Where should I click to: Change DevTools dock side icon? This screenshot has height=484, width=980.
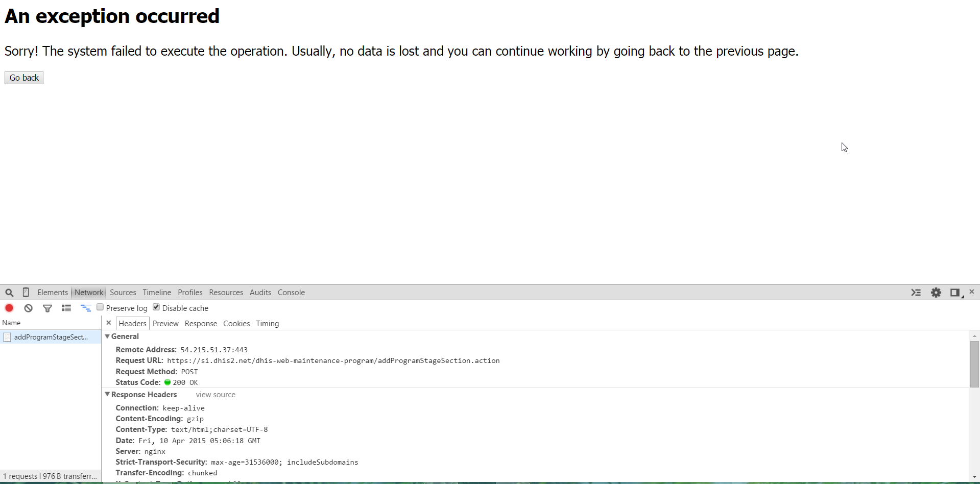coord(954,293)
